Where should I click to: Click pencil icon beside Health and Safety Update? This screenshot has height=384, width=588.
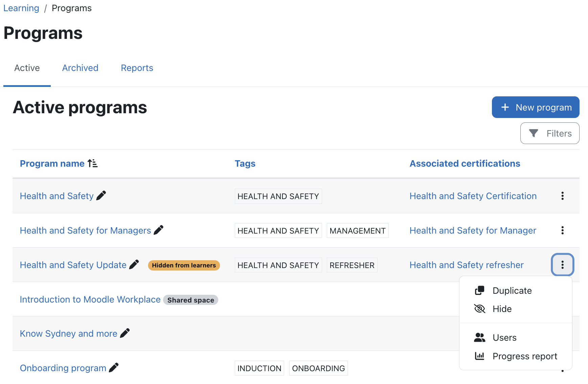134,265
